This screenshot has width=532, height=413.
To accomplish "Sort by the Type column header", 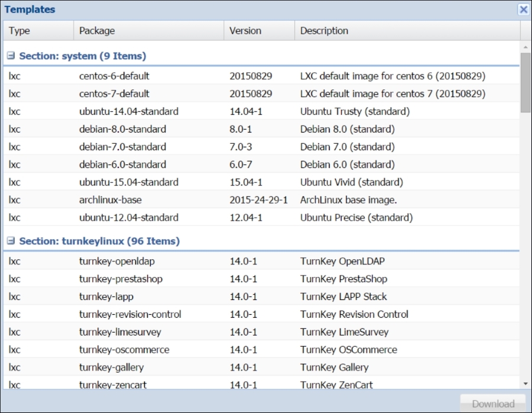I will pyautogui.click(x=38, y=31).
